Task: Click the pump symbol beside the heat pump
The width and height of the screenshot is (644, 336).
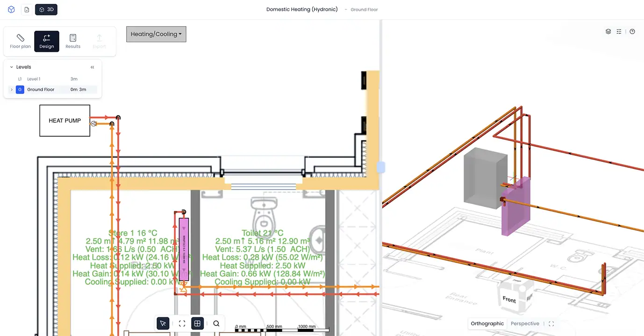Action: pyautogui.click(x=93, y=124)
